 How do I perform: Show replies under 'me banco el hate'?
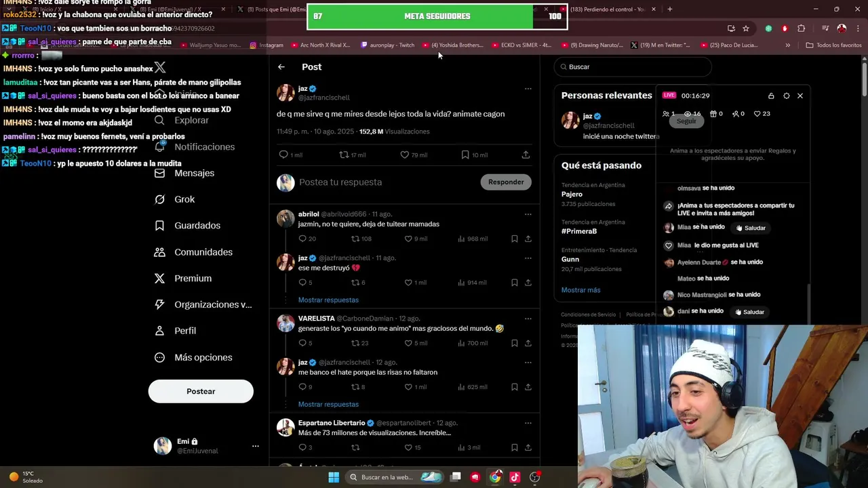click(328, 404)
